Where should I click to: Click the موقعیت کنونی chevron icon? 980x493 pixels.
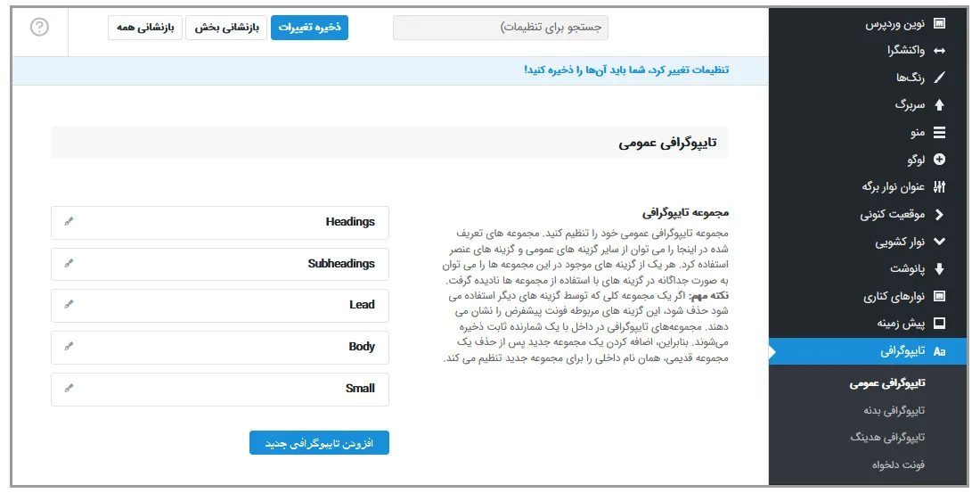click(939, 214)
